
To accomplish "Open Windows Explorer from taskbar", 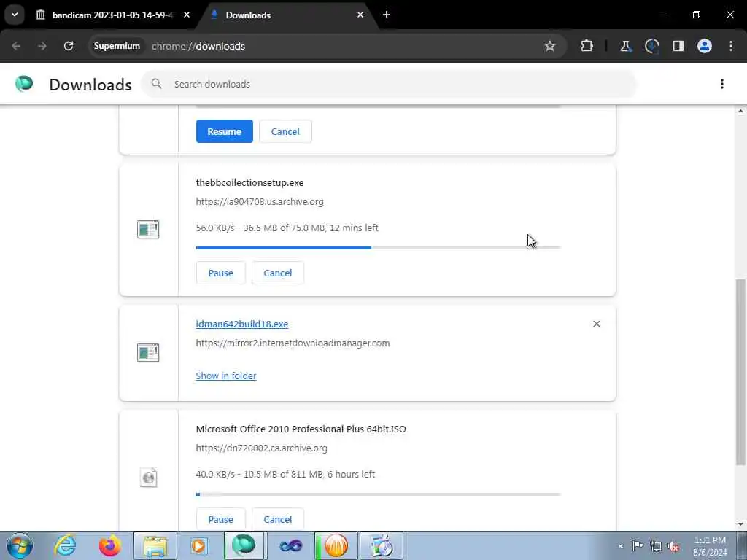I will coord(155,545).
